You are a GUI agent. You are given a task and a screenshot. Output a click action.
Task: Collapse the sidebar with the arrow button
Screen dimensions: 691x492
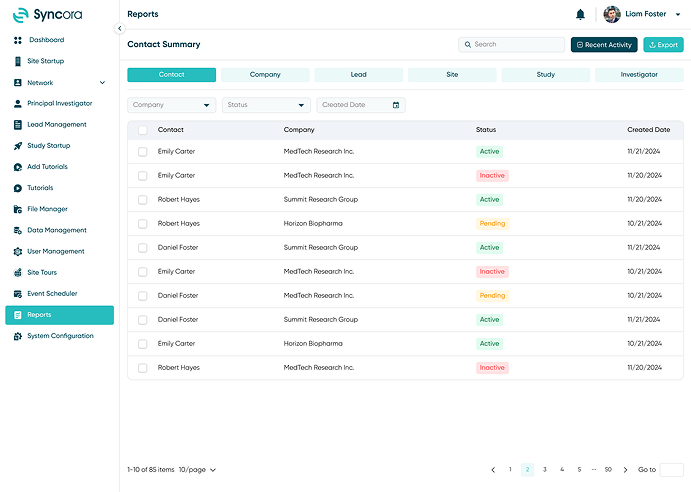(x=119, y=28)
